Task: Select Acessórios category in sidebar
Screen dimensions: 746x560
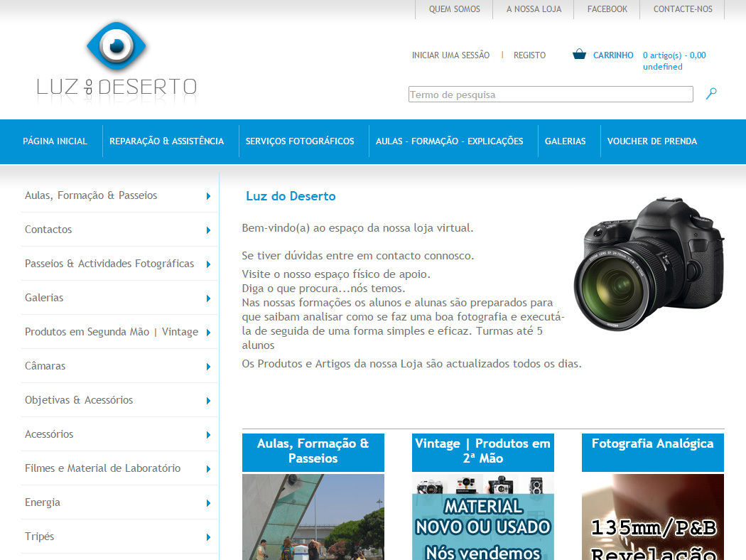Action: click(49, 434)
